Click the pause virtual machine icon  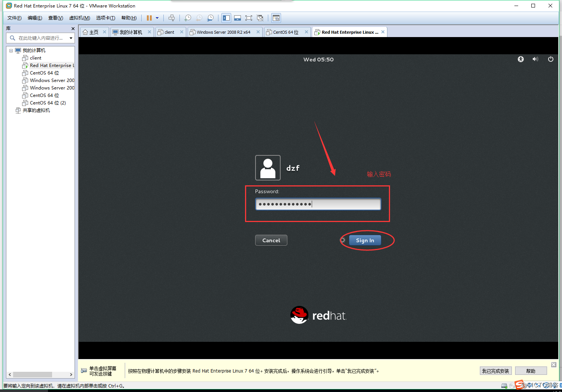149,18
